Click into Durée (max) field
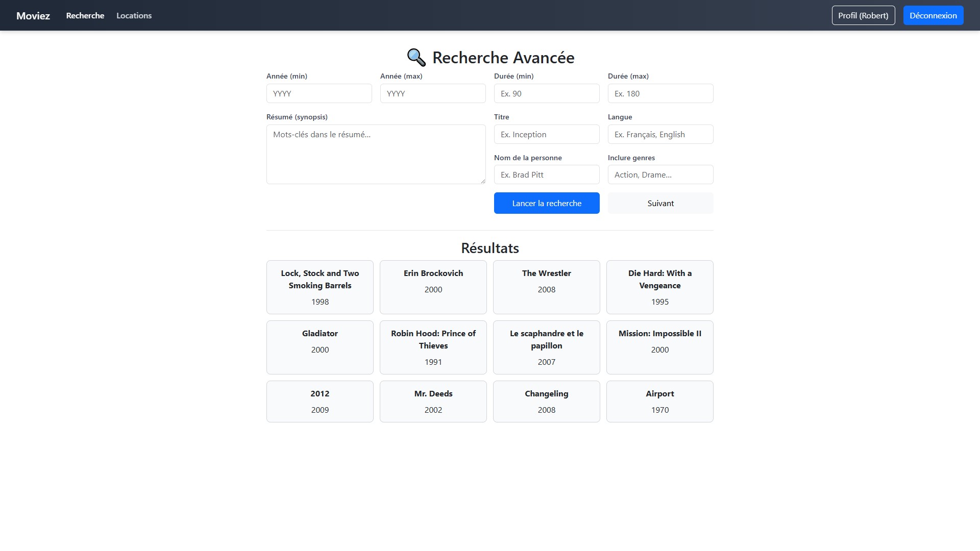The width and height of the screenshot is (980, 551). (x=660, y=93)
